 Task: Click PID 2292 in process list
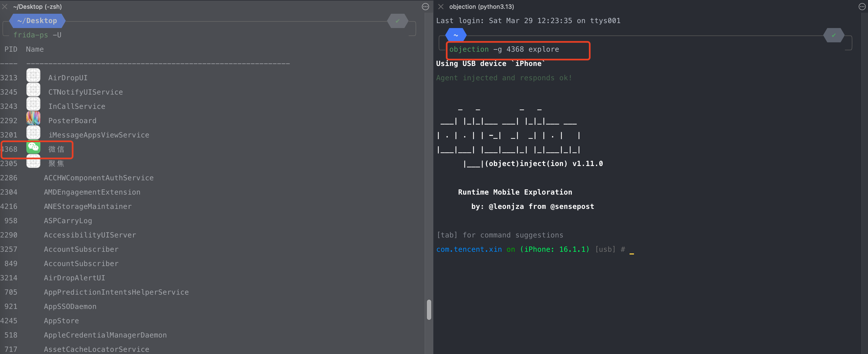click(x=9, y=121)
